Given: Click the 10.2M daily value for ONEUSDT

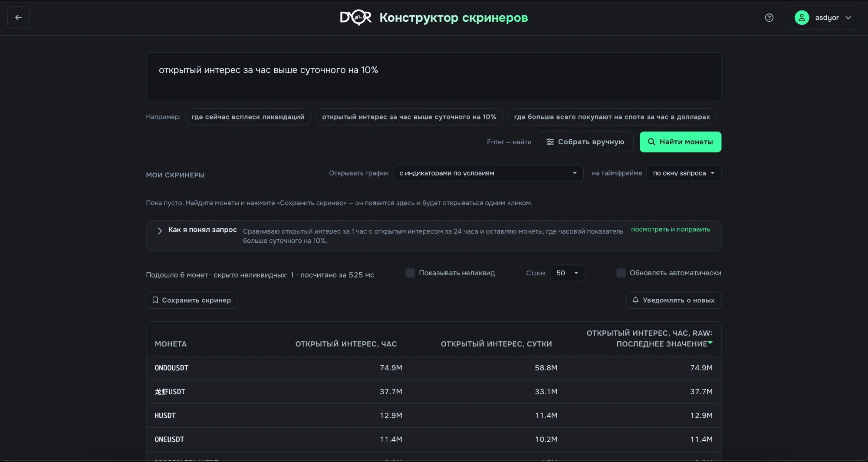Looking at the screenshot, I should coord(546,439).
